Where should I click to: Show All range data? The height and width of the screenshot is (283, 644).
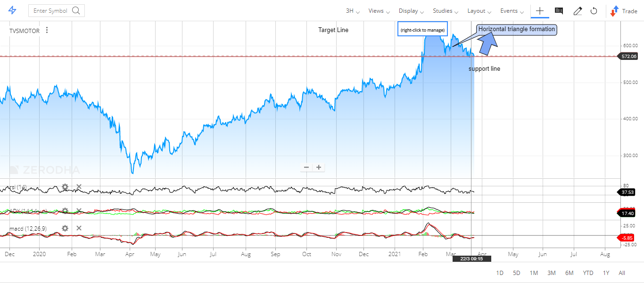[x=622, y=273]
